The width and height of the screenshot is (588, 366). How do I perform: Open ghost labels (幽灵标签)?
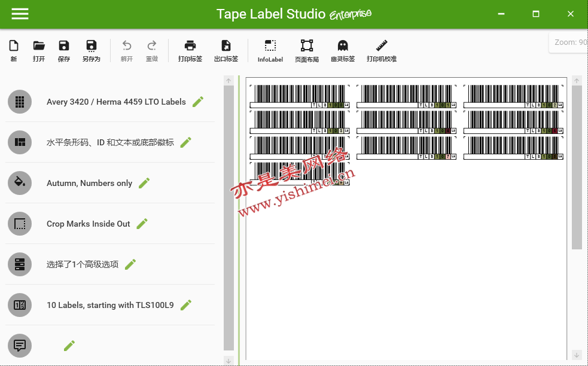point(343,51)
